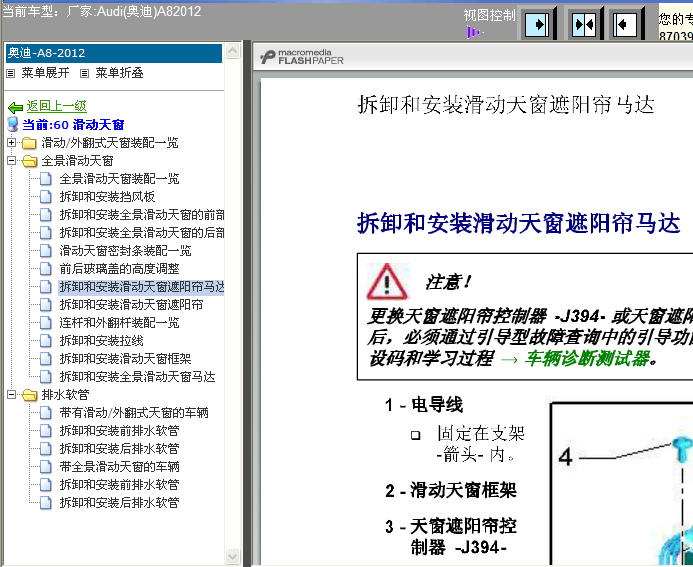Click 菜单展开 to expand the menu
The width and height of the screenshot is (693, 567).
pos(45,73)
